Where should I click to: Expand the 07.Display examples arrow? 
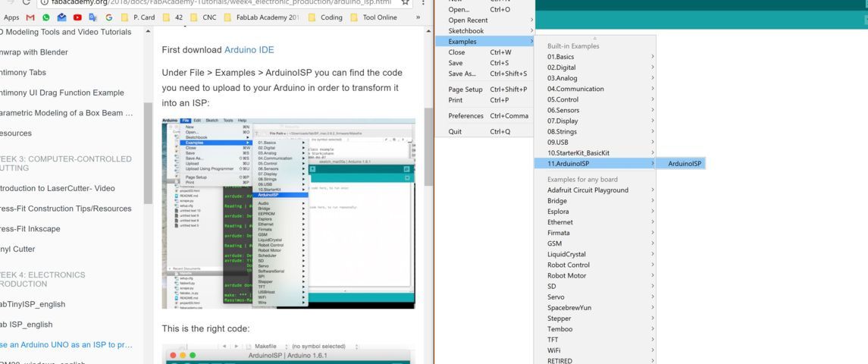coord(653,121)
